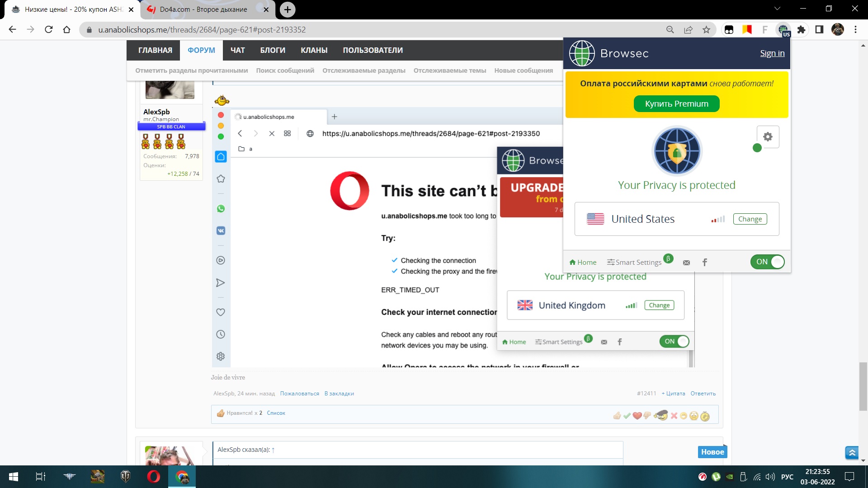
Task: Click the scroll-to-top double arrow button
Action: pyautogui.click(x=852, y=452)
